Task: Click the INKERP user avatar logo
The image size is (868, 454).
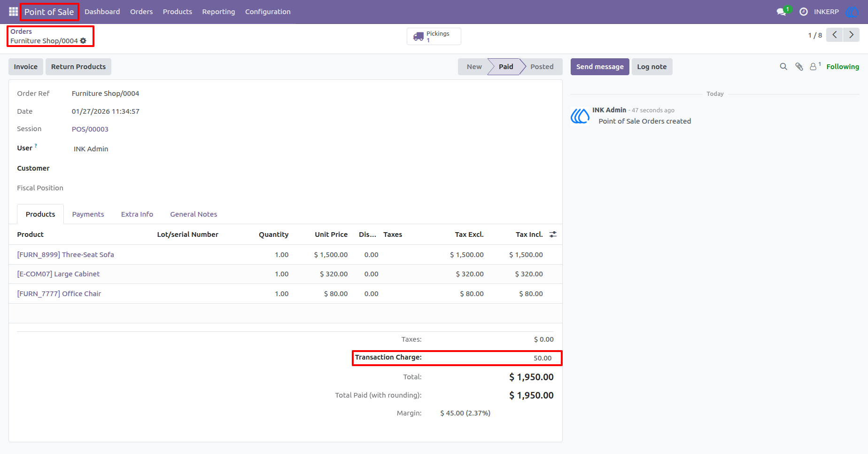Action: coord(852,12)
